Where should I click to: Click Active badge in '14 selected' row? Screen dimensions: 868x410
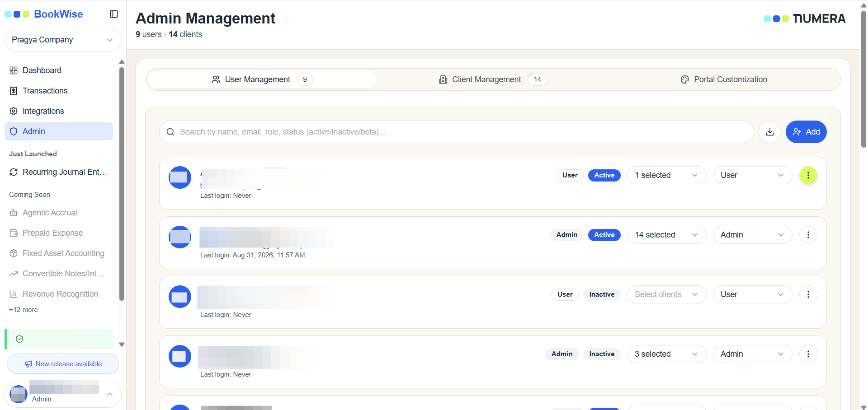click(x=604, y=235)
